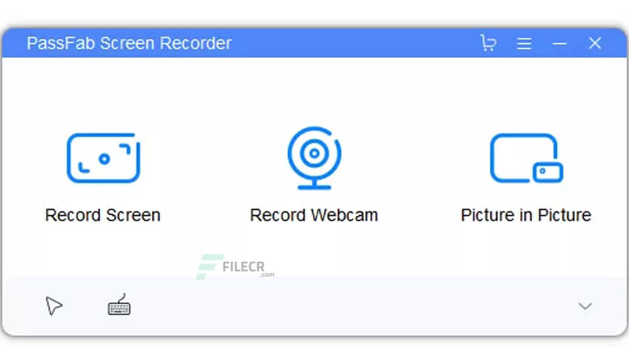Image resolution: width=629 pixels, height=364 pixels.
Task: Close the PassFab Screen Recorder window
Action: pos(595,43)
